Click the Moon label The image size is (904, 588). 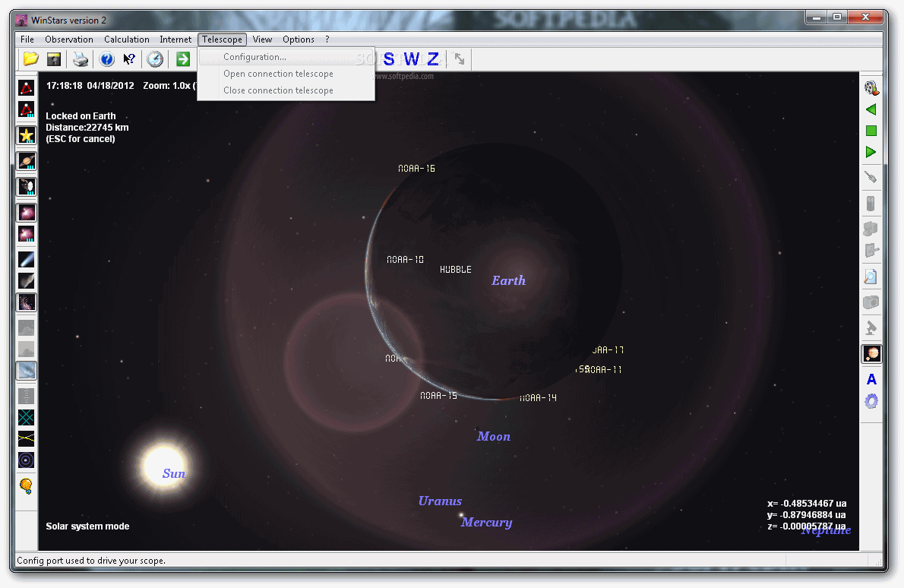(494, 436)
